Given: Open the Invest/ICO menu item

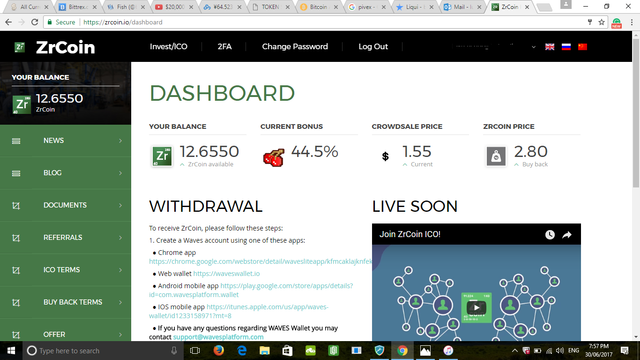Looking at the screenshot, I should [x=168, y=47].
